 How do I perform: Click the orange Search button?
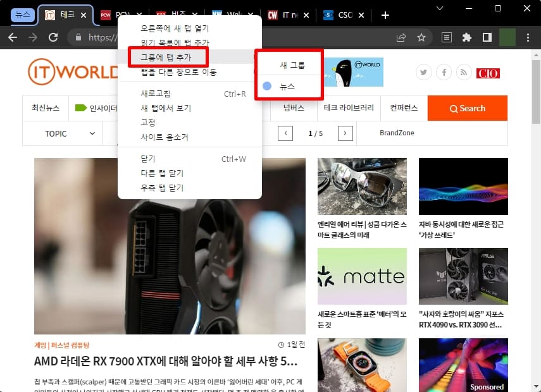coord(468,108)
